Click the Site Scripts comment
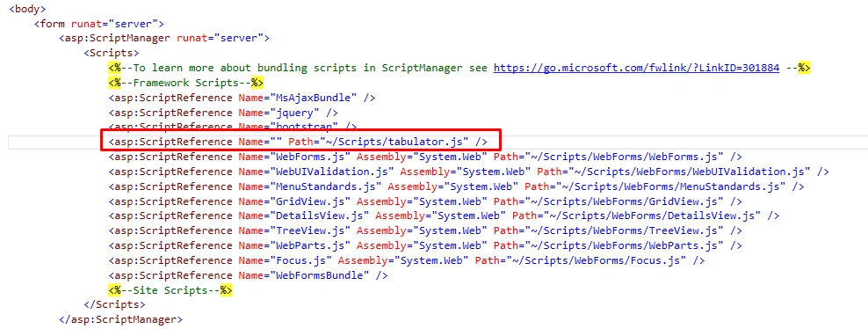 point(170,290)
